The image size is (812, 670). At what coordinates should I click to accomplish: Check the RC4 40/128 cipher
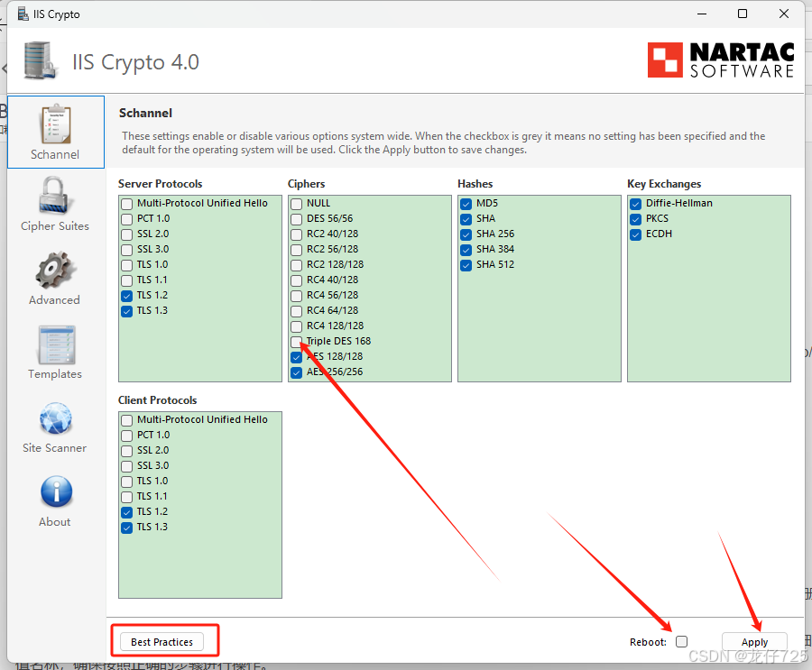(x=296, y=280)
